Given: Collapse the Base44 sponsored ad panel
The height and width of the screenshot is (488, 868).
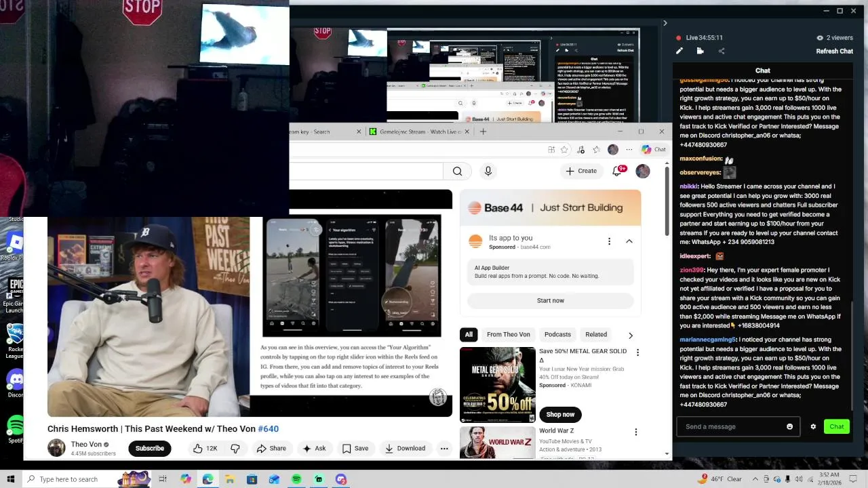Looking at the screenshot, I should coord(629,241).
